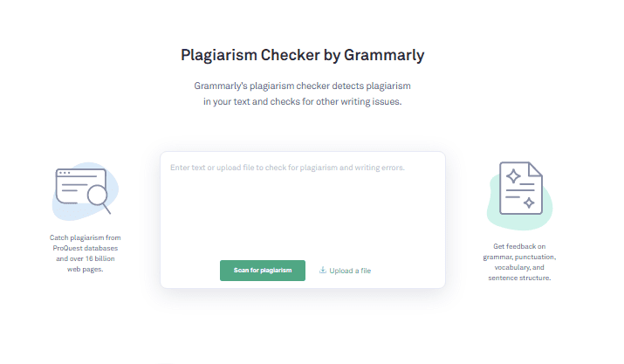
Task: Click the subtitle about detecting plagiarism in your text
Action: click(303, 93)
